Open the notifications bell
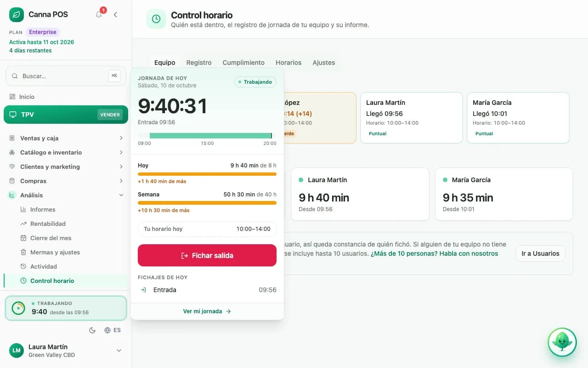 (x=99, y=15)
